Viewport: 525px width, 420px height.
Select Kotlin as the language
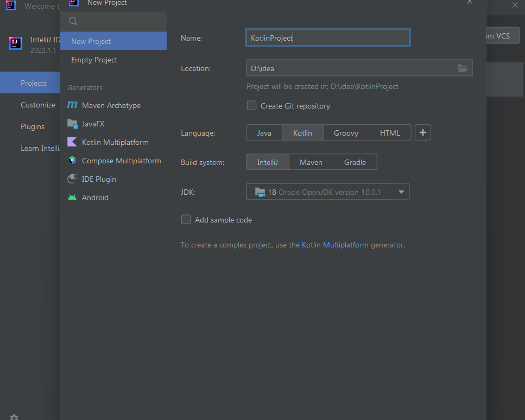(x=303, y=133)
